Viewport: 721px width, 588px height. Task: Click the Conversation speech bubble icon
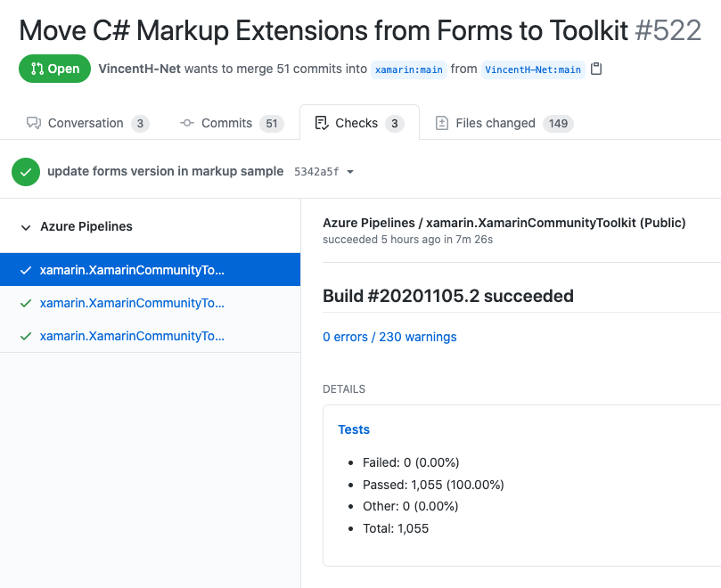coord(34,123)
